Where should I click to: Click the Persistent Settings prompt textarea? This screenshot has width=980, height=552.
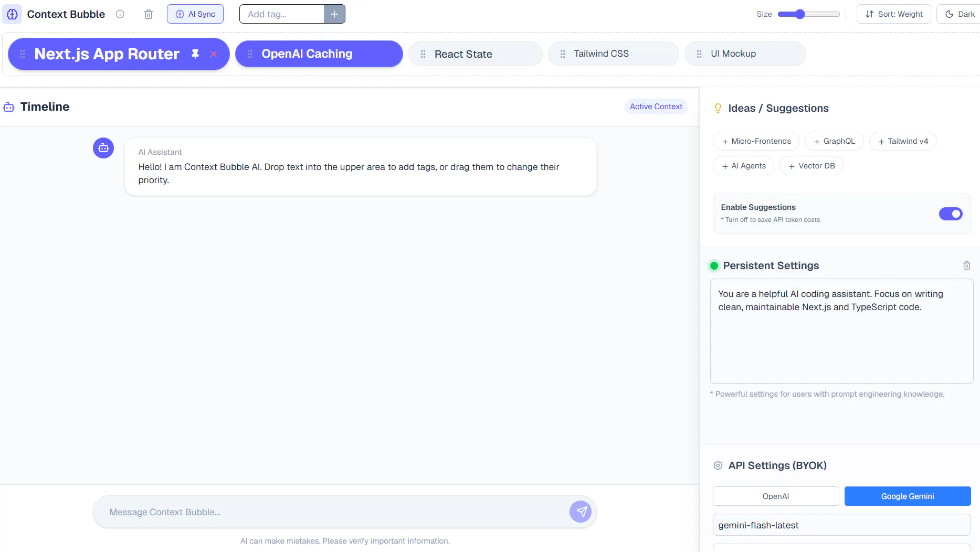[x=841, y=331]
